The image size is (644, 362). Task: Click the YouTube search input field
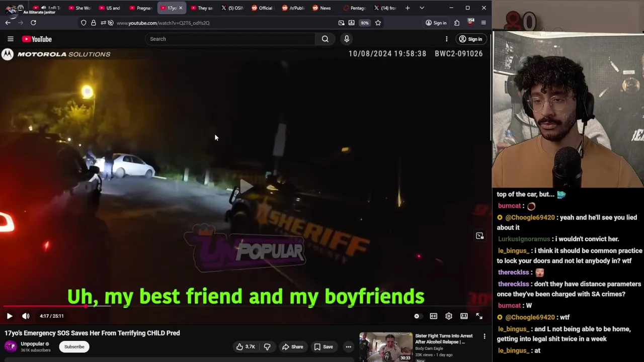tap(230, 39)
